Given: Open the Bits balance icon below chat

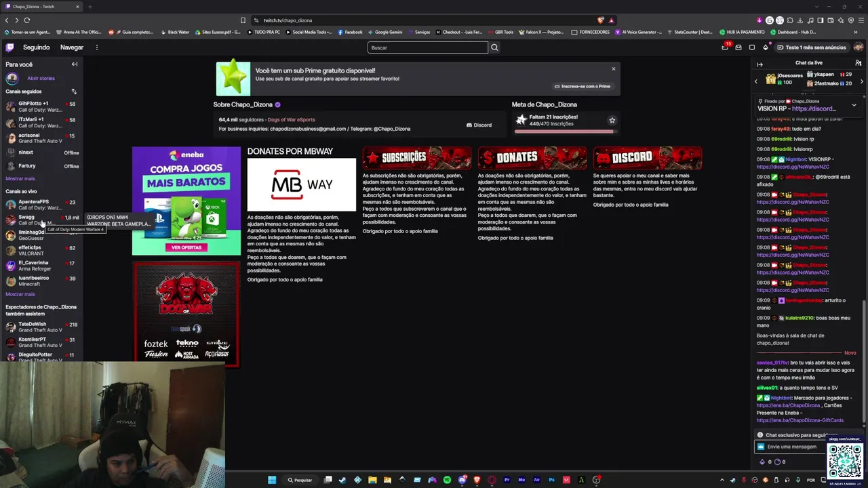Looking at the screenshot, I should [762, 462].
